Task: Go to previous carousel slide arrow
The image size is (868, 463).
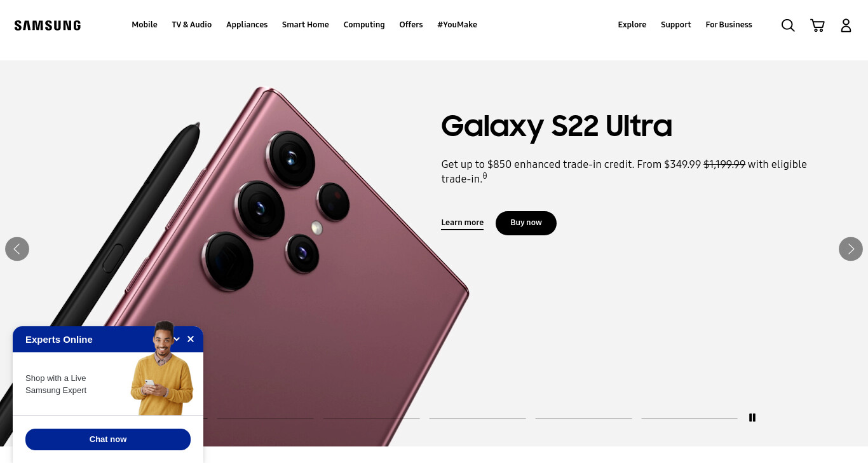Action: (17, 249)
